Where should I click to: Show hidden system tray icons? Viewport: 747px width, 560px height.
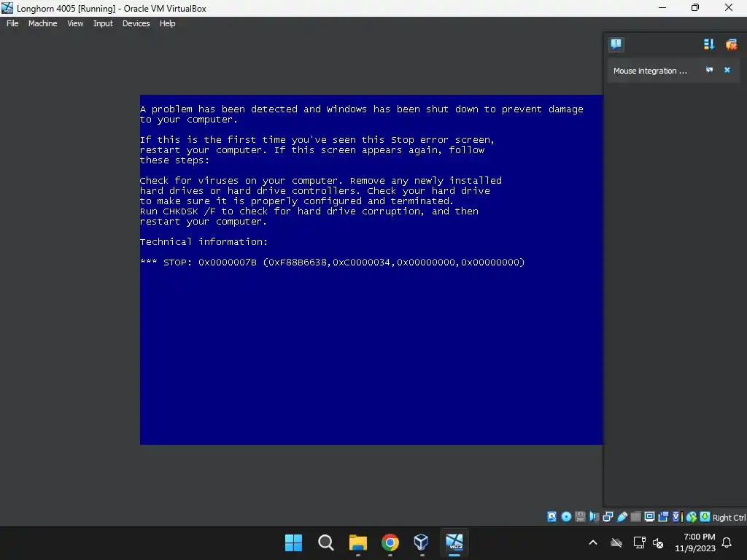[x=592, y=542]
